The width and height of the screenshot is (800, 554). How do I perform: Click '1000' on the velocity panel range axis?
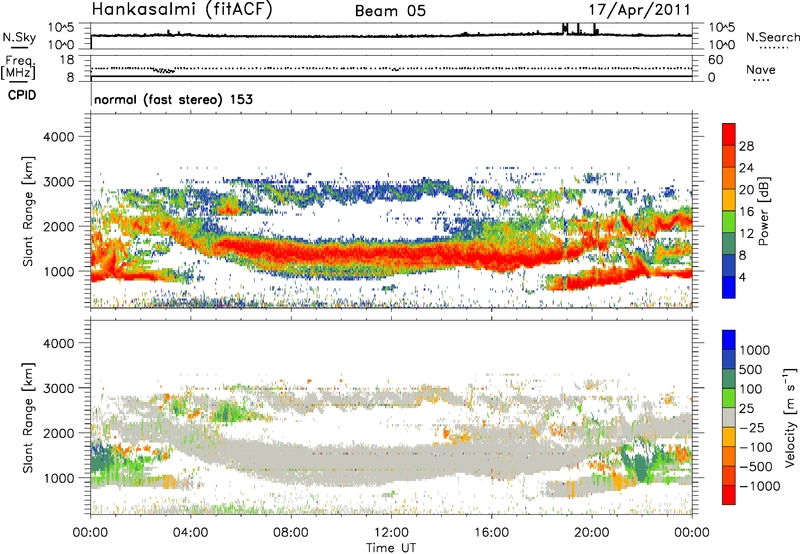(58, 478)
